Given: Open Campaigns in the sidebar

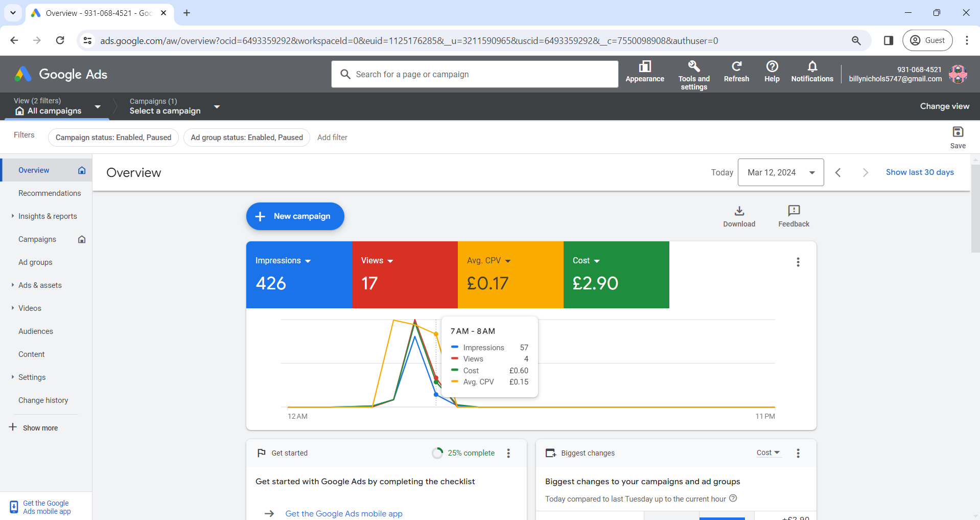Looking at the screenshot, I should tap(37, 239).
